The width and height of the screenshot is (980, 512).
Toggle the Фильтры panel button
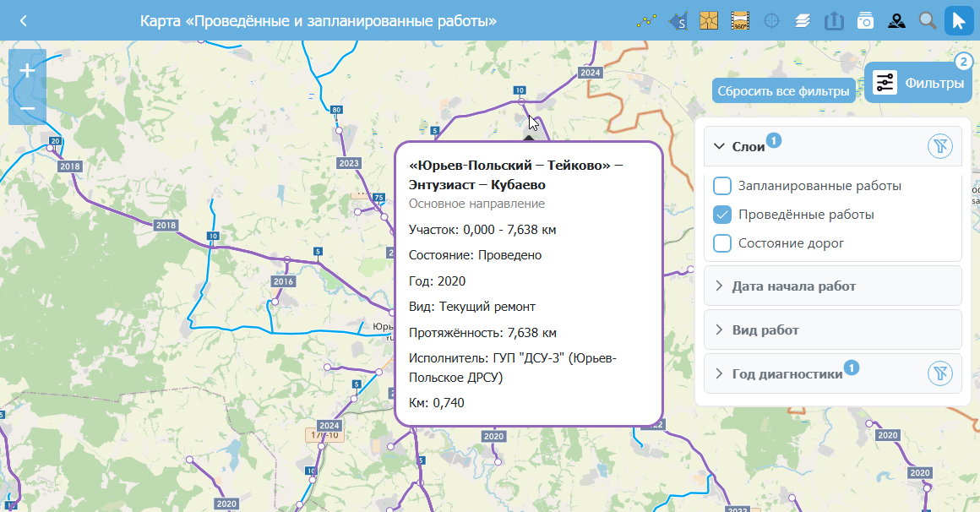point(918,83)
